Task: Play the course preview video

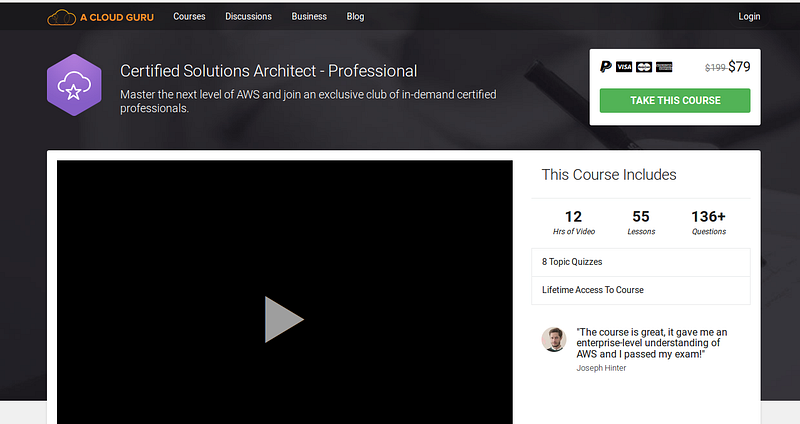Action: 284,319
